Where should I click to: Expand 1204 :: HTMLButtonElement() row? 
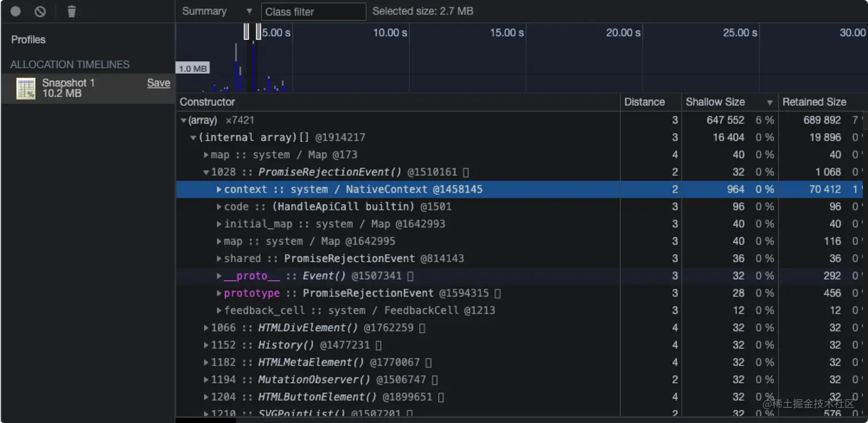click(206, 397)
